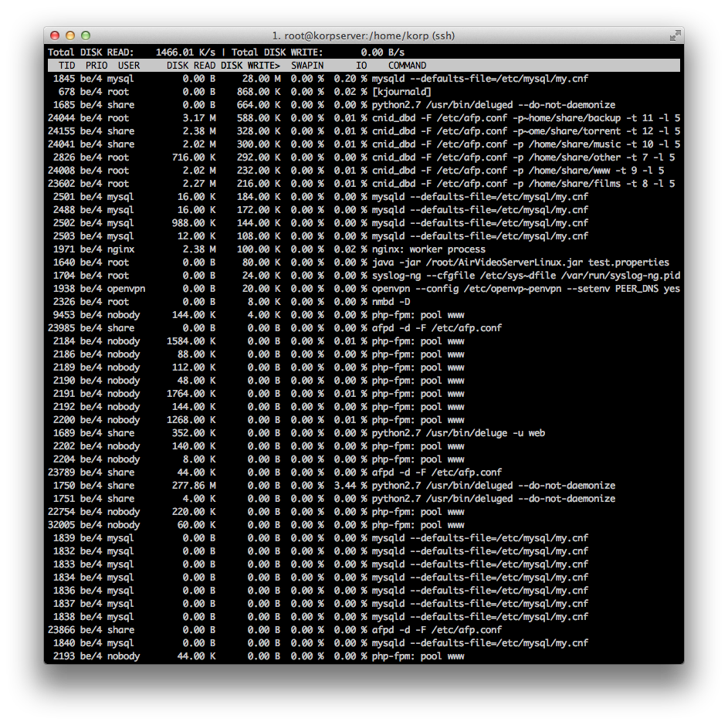Select the cnid_dbd command for /home/share/music
728x725 pixels.
tap(526, 144)
